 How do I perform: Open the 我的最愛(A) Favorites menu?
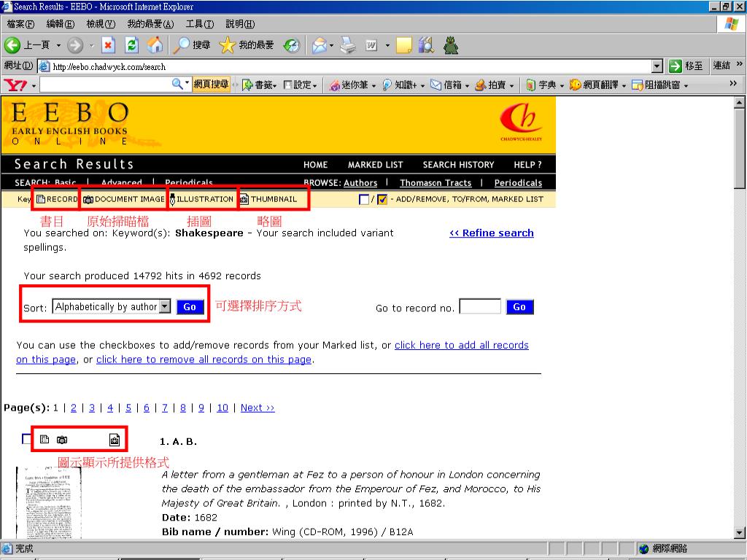150,24
